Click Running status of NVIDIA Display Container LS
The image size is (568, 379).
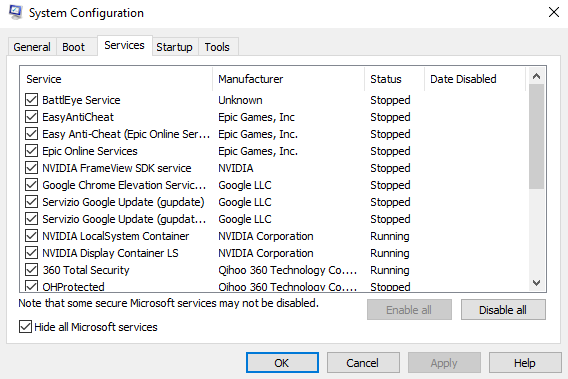(x=390, y=253)
